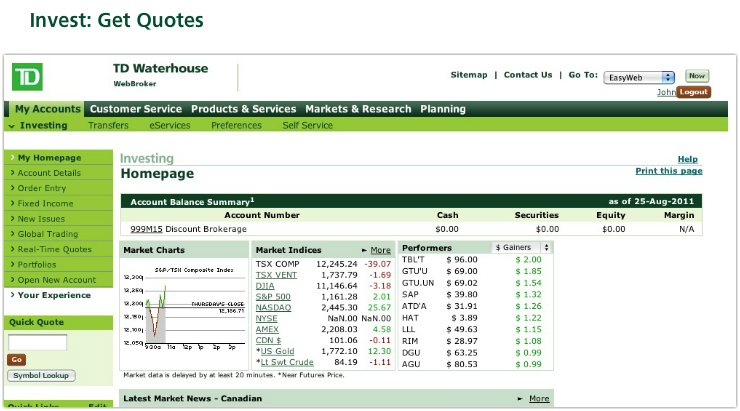Viewport: 740px width, 411px height.
Task: Click the green TD logo
Action: [x=27, y=77]
